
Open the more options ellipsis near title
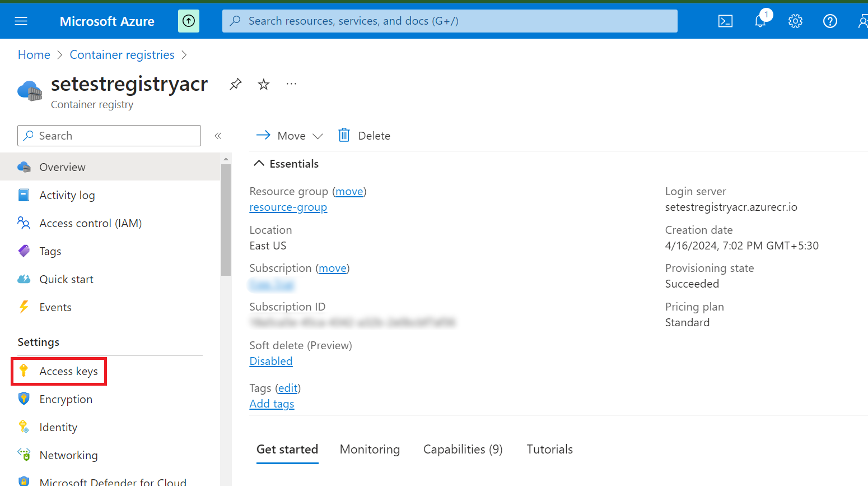[291, 84]
